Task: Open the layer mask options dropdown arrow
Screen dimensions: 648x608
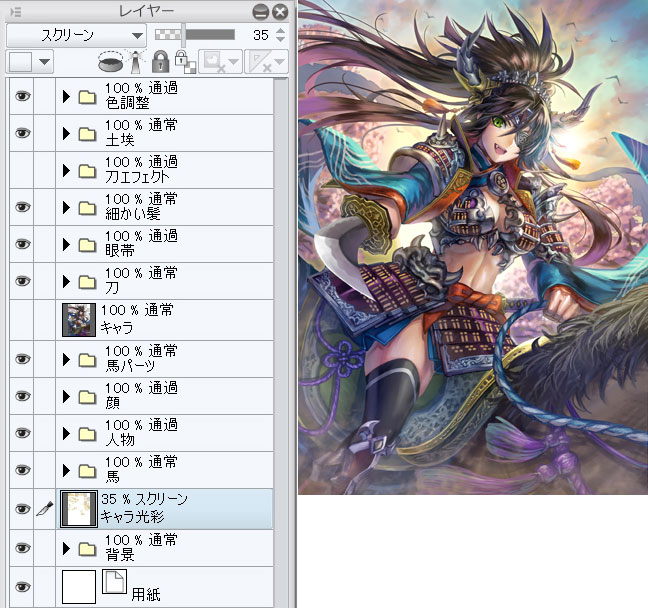Action: tap(233, 62)
